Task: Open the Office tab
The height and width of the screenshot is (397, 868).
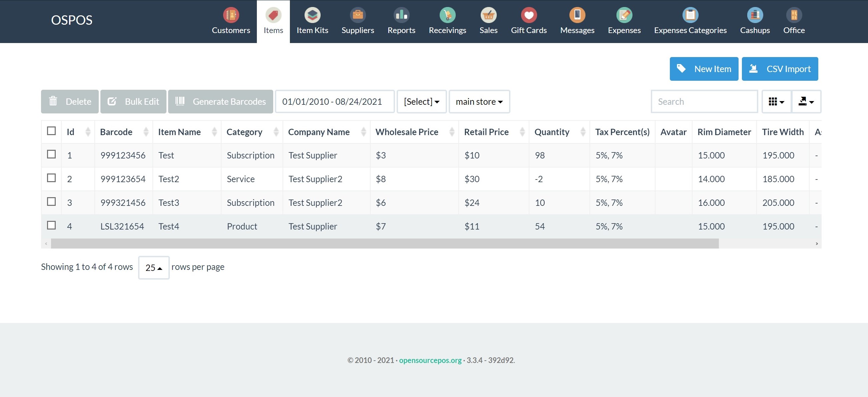Action: tap(794, 21)
